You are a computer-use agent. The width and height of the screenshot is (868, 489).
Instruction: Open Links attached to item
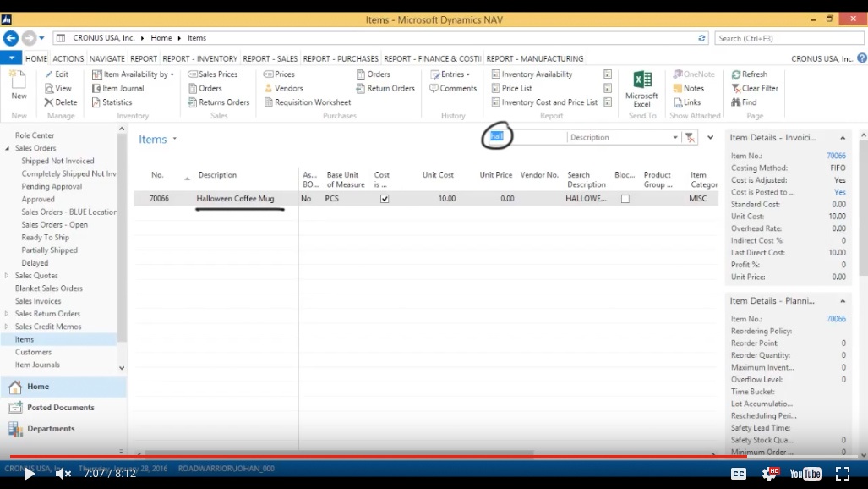tap(687, 102)
